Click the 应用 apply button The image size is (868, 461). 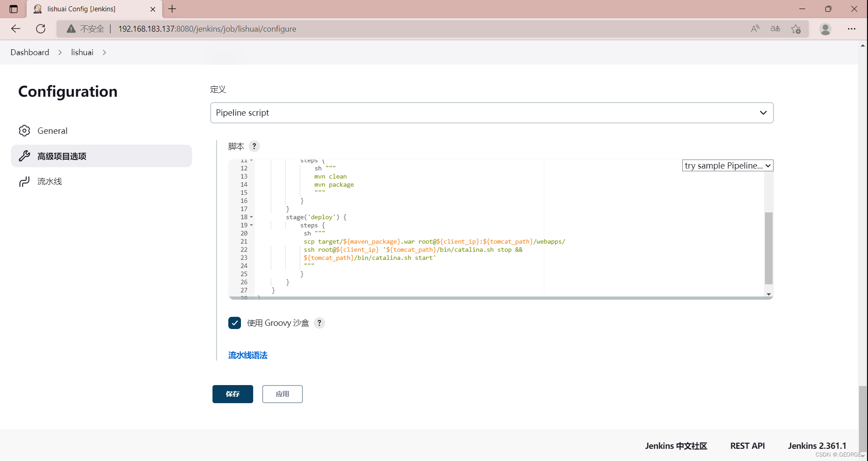click(283, 394)
